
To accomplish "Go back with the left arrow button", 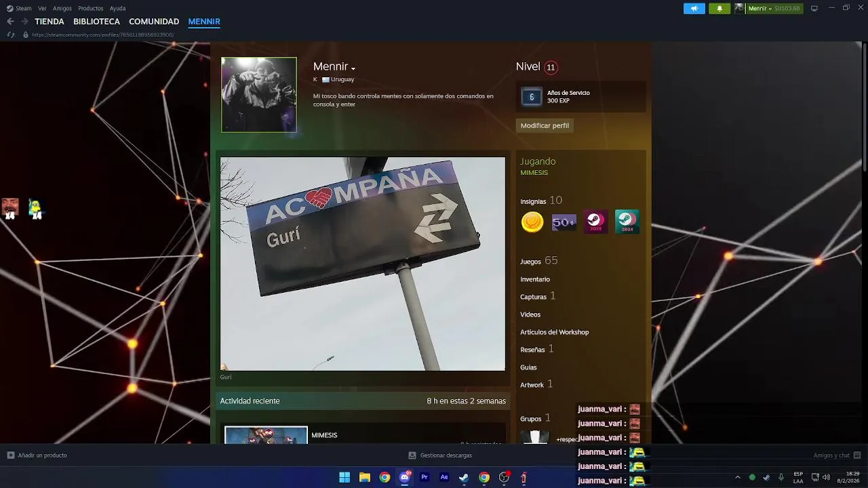I will pyautogui.click(x=10, y=22).
